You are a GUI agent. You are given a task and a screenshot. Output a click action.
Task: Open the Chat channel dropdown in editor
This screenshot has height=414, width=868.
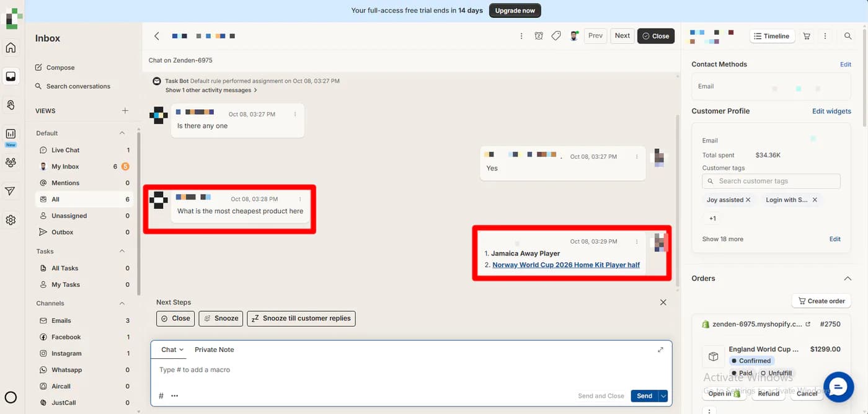172,350
